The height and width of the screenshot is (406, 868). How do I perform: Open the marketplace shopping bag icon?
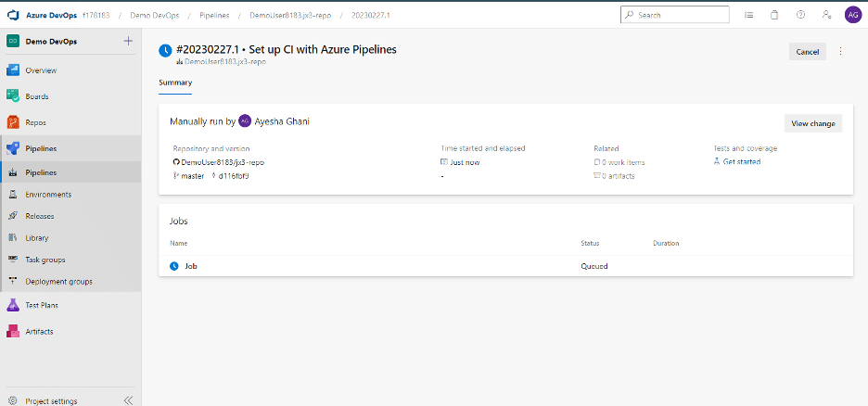pyautogui.click(x=774, y=15)
